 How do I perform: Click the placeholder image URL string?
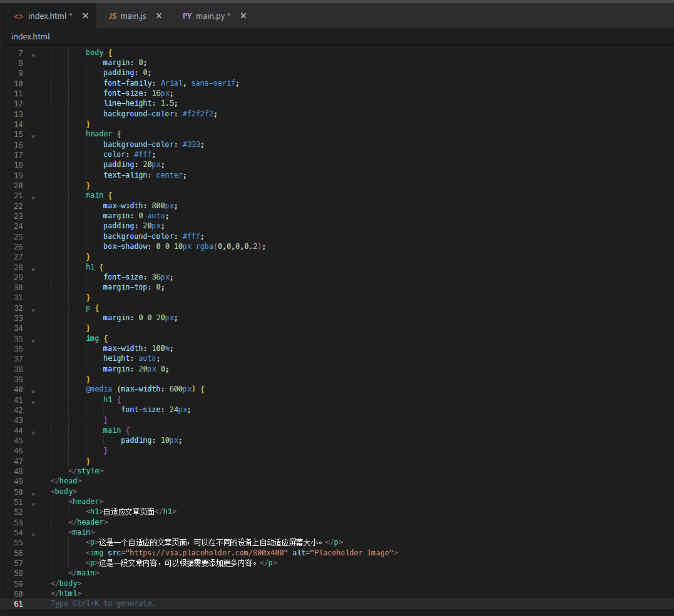[x=207, y=553]
